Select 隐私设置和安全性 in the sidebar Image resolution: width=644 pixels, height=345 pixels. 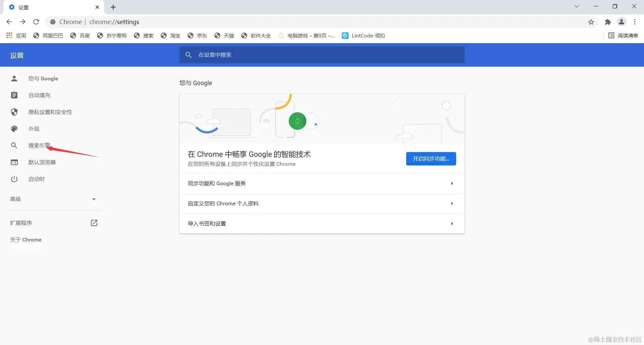point(50,112)
